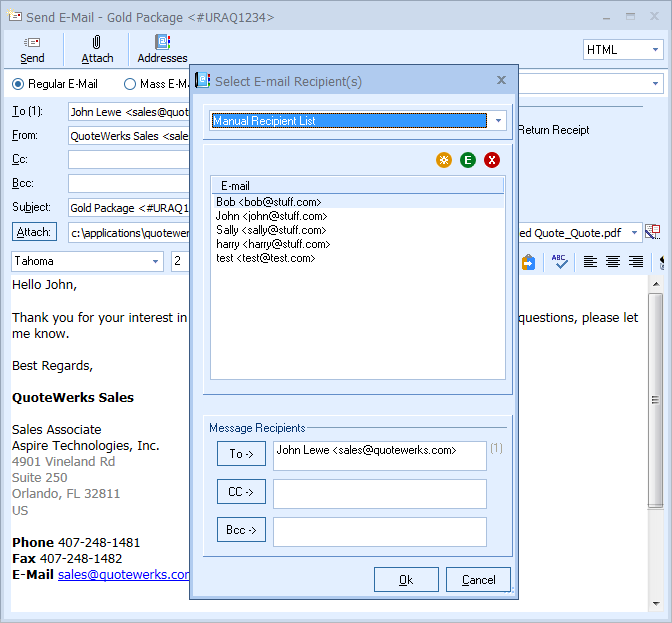The width and height of the screenshot is (672, 623).
Task: Select the Mass E-Mail radio button
Action: tap(130, 84)
